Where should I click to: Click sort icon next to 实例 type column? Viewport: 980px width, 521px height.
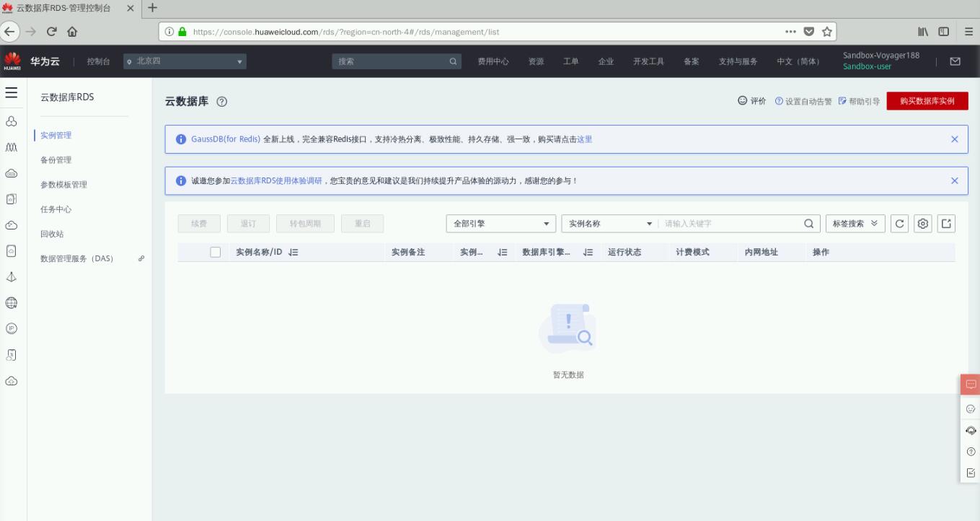point(503,253)
